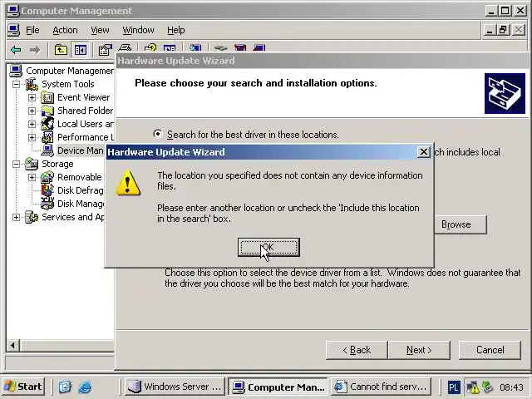This screenshot has width=532, height=399.
Task: Open the Window menu
Action: pos(138,30)
